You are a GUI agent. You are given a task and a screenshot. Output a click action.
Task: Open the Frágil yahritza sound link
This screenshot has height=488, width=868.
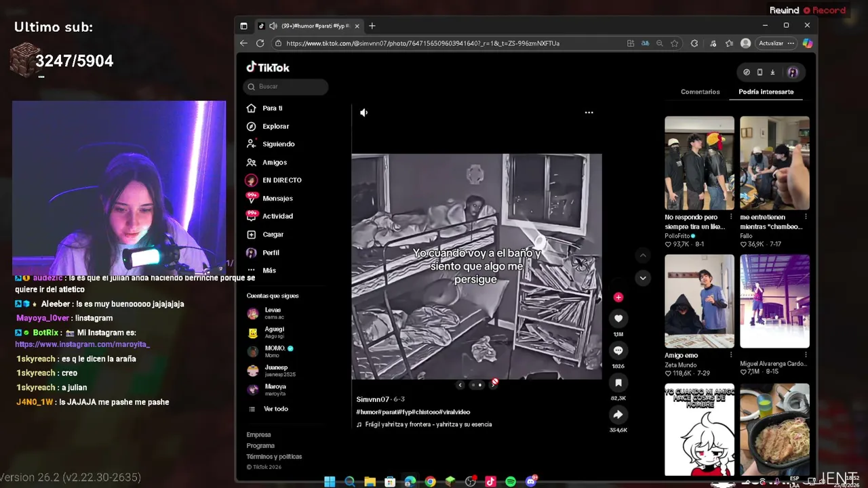point(428,424)
